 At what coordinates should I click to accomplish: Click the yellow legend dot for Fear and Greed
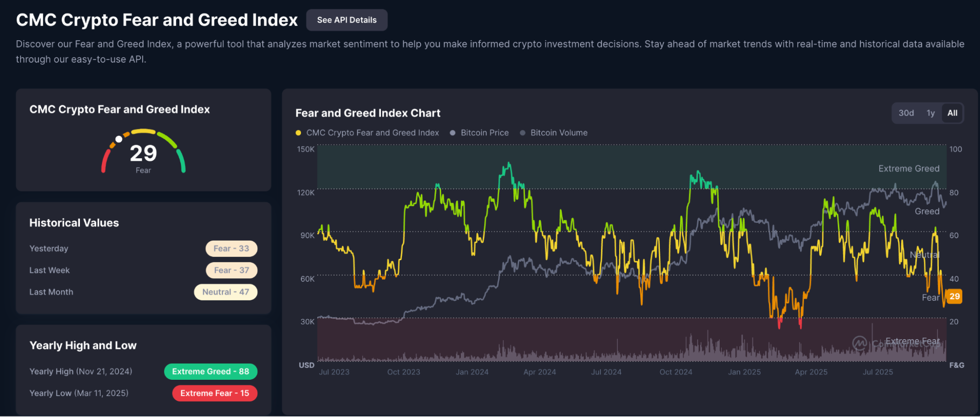tap(299, 133)
